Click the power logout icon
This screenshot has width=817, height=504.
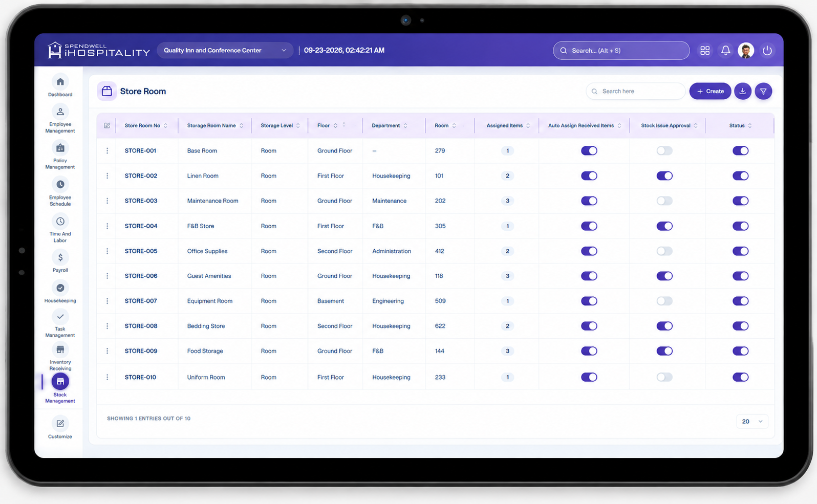coord(767,51)
